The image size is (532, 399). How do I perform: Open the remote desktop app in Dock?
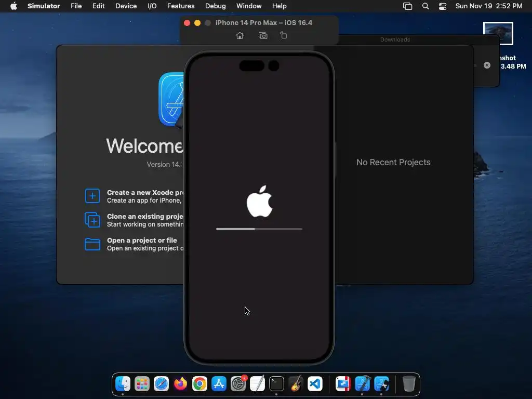tap(343, 384)
